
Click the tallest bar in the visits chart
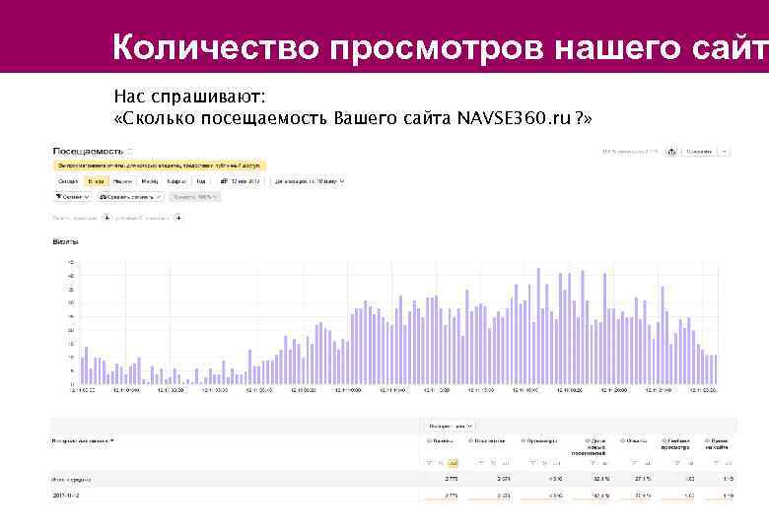(538, 326)
